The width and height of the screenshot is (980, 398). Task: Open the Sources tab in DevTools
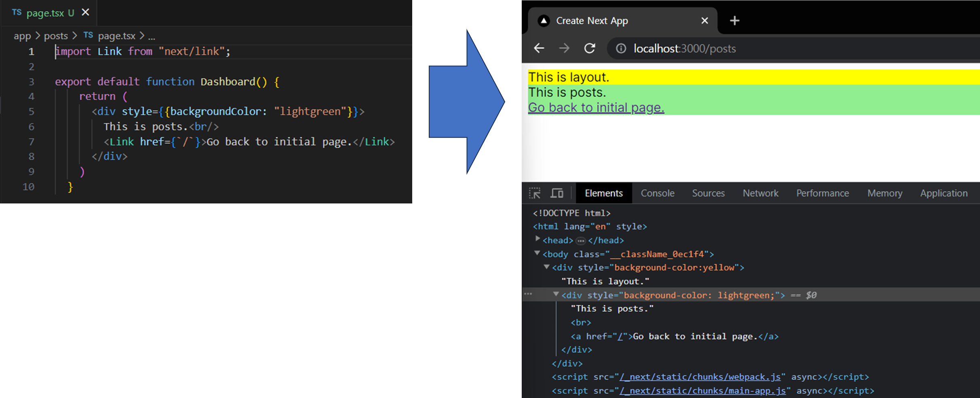coord(708,193)
